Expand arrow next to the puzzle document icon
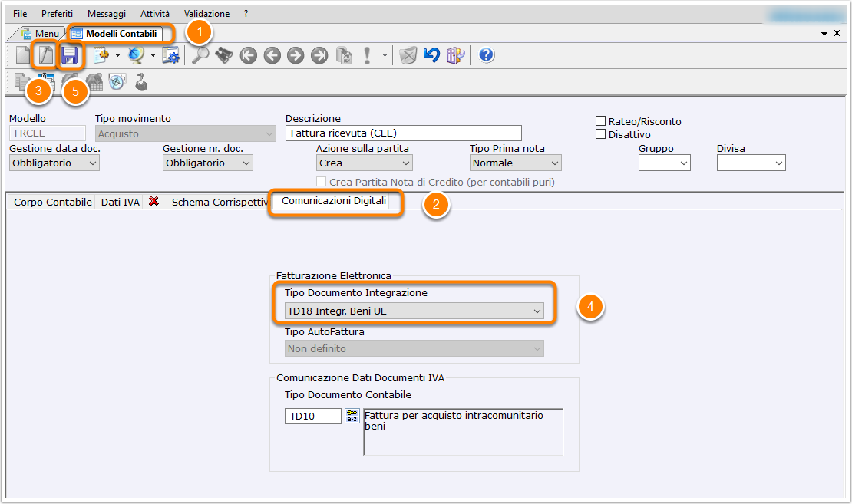This screenshot has height=504, width=852. pyautogui.click(x=117, y=55)
